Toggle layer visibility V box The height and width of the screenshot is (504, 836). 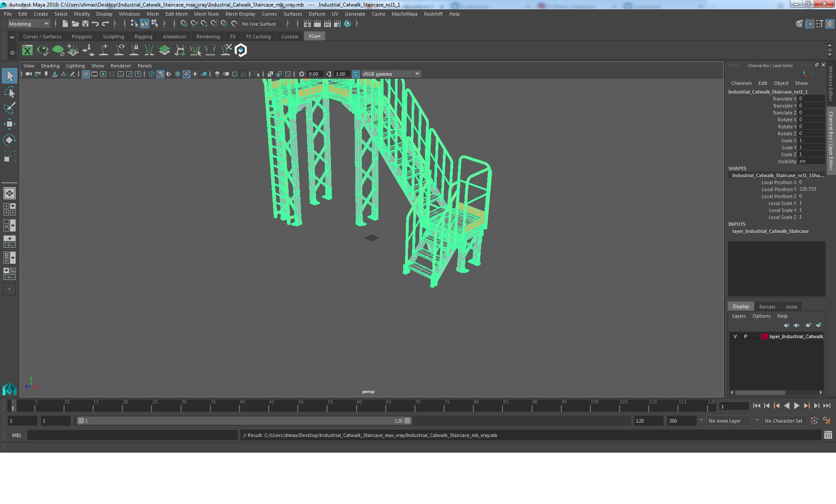point(735,336)
